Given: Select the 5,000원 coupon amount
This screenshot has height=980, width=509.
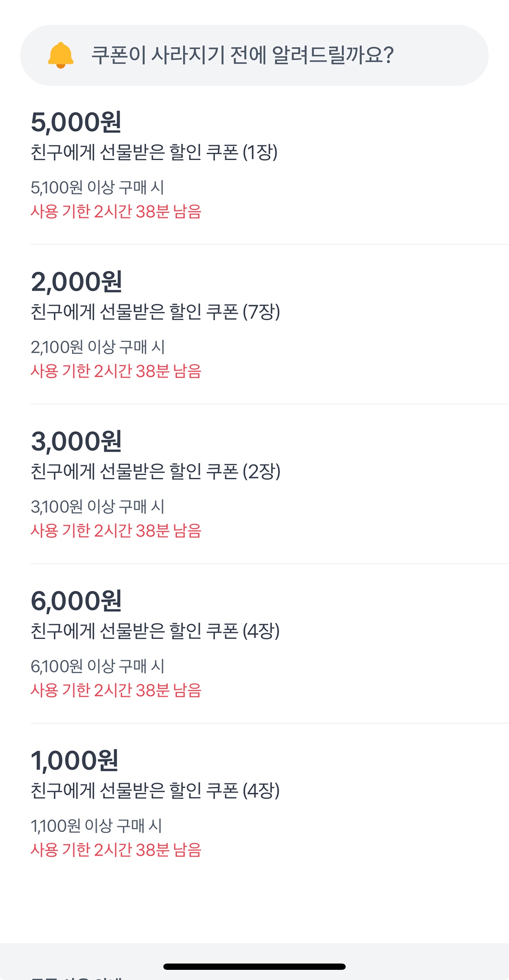Looking at the screenshot, I should pyautogui.click(x=76, y=122).
